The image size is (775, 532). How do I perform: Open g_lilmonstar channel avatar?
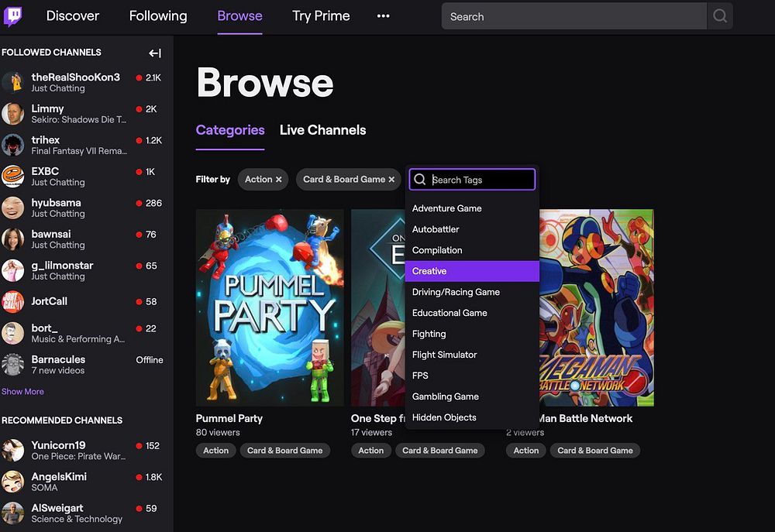pos(13,271)
